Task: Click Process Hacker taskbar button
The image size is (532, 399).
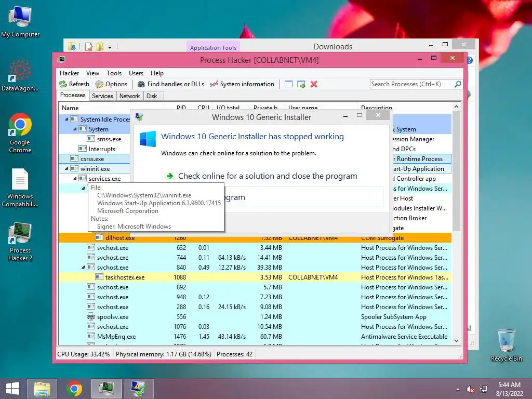Action: point(107,389)
